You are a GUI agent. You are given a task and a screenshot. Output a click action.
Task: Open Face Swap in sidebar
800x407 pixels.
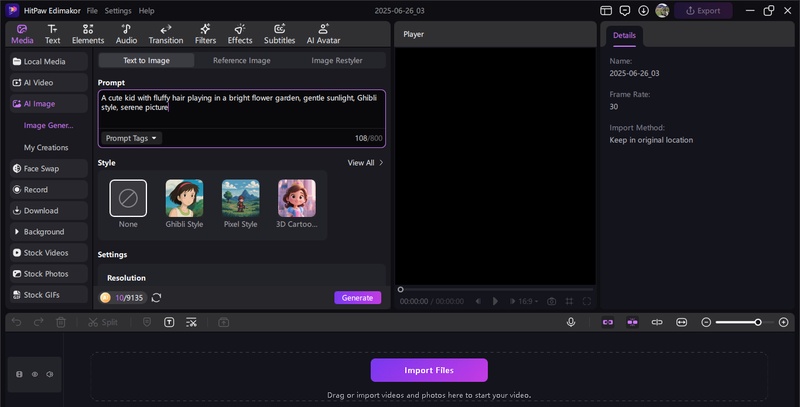tap(48, 168)
